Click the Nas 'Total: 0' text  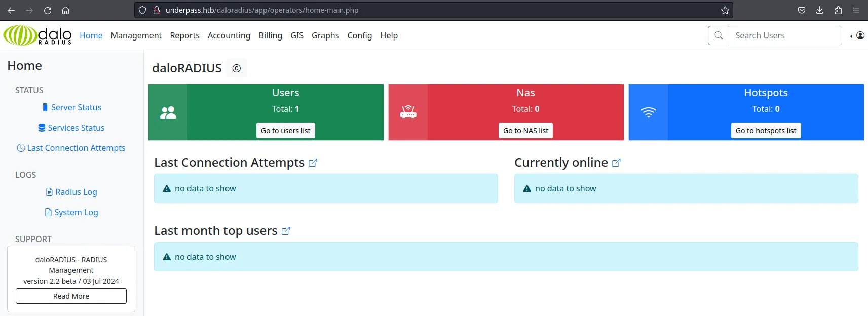pyautogui.click(x=526, y=109)
